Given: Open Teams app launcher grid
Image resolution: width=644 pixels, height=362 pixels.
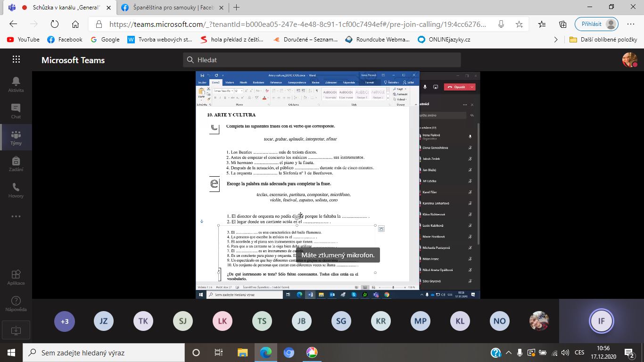Looking at the screenshot, I should [16, 59].
